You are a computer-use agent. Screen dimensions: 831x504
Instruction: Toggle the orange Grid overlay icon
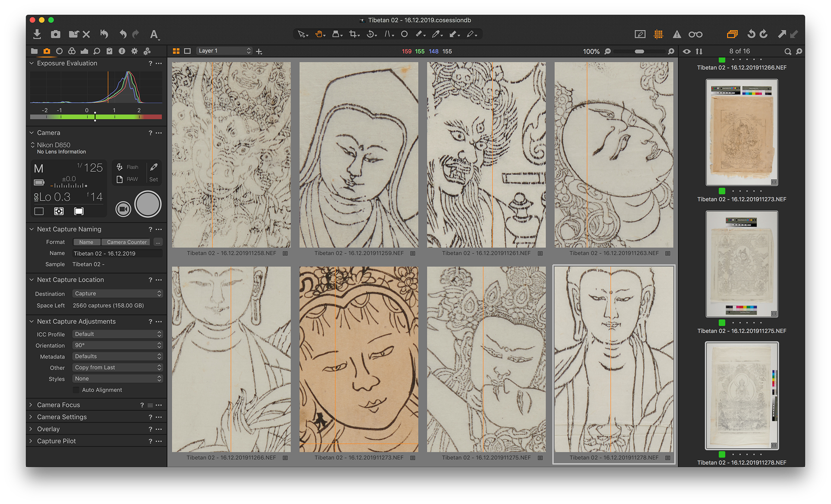[x=658, y=34]
